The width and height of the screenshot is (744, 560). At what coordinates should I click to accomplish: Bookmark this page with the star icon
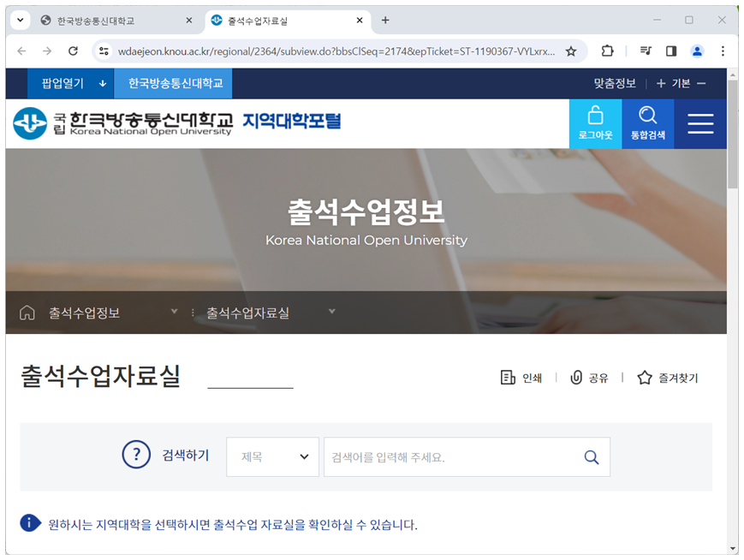click(571, 51)
